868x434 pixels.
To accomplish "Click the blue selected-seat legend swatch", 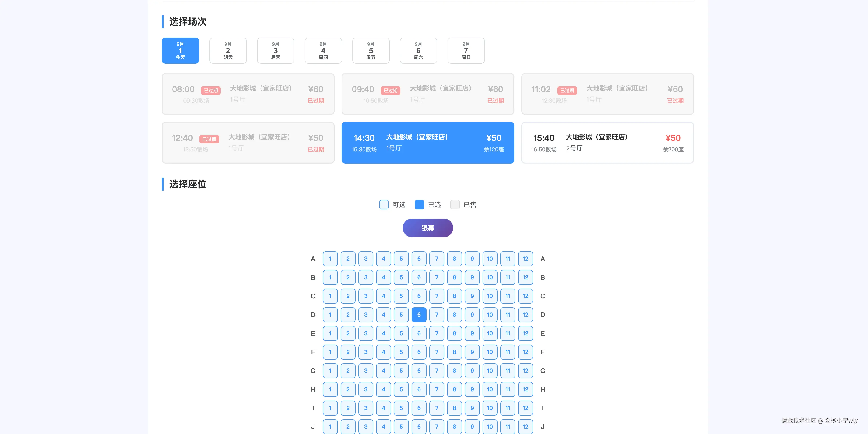I will coord(419,205).
